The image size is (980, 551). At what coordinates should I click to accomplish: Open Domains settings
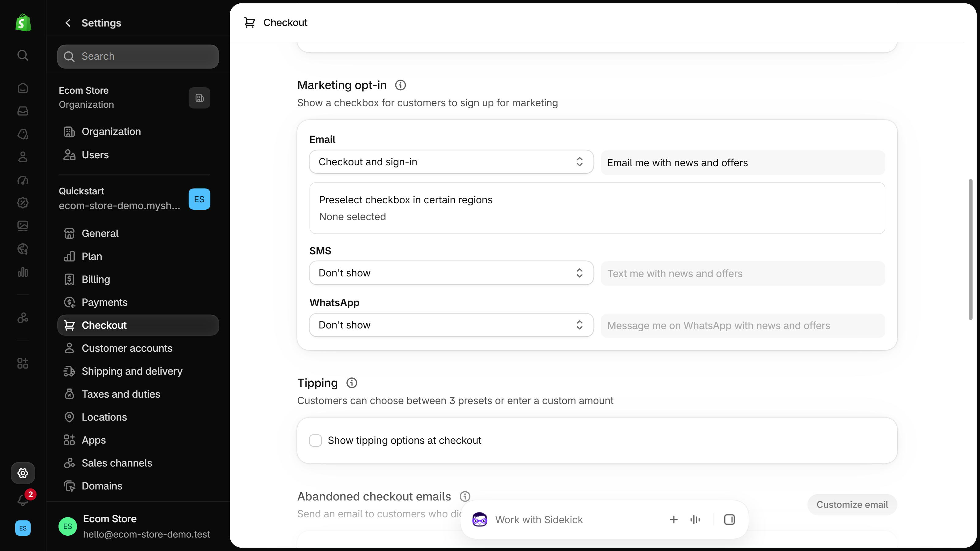[x=138, y=486]
